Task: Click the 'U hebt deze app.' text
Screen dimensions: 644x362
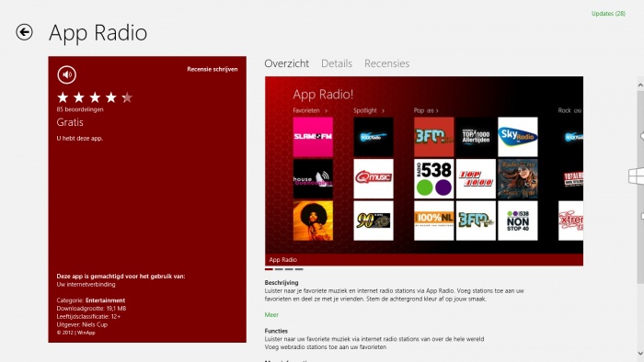Action: click(x=80, y=139)
